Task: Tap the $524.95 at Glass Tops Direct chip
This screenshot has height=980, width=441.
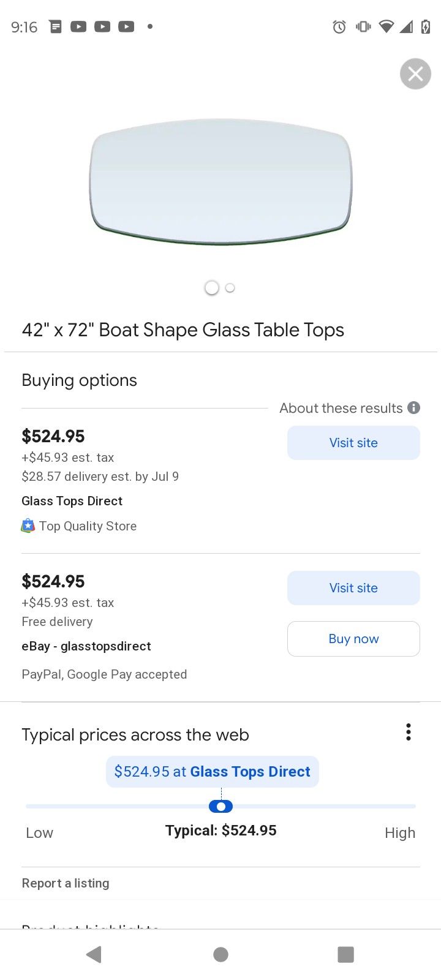Action: [212, 772]
